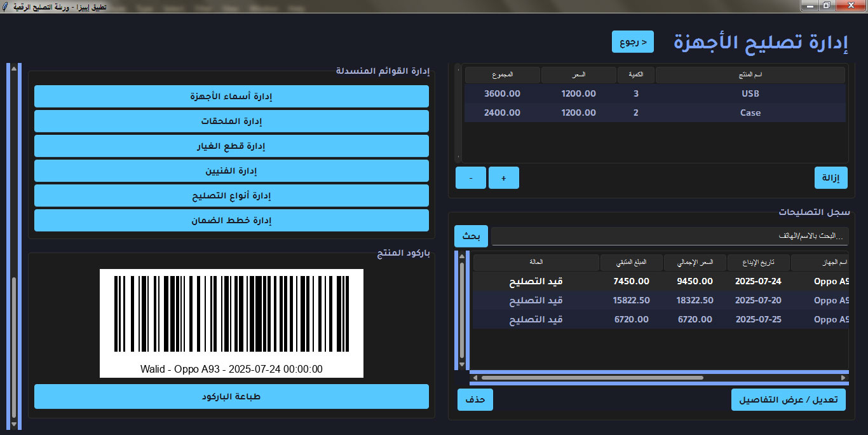
Task: Click total price 18322.50 cell
Action: click(x=695, y=300)
